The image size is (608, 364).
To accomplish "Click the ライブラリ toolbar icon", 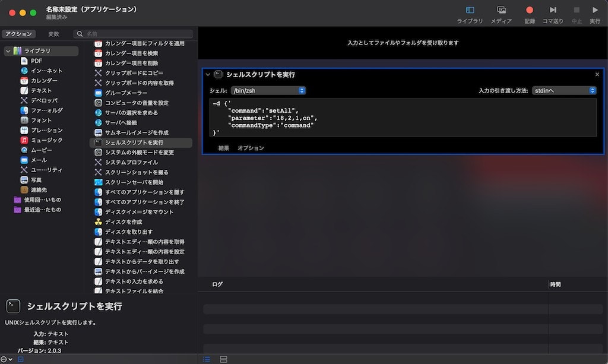I will point(470,10).
